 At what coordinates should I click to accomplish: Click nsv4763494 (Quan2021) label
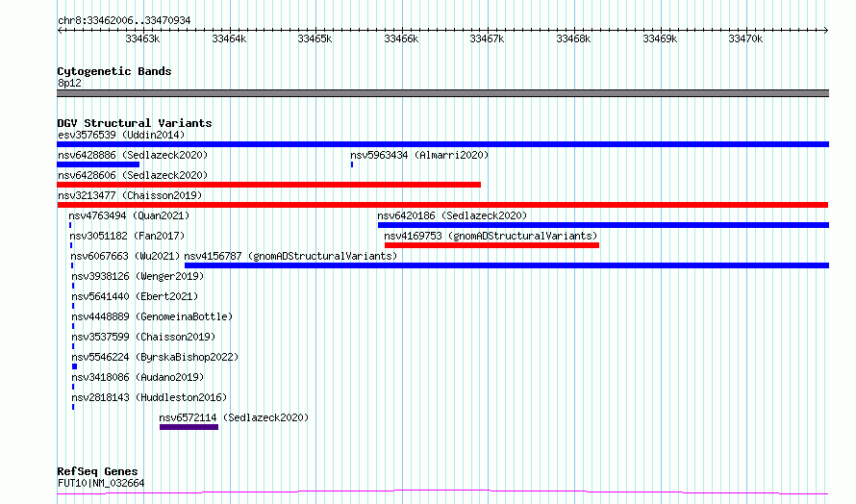[x=129, y=215]
